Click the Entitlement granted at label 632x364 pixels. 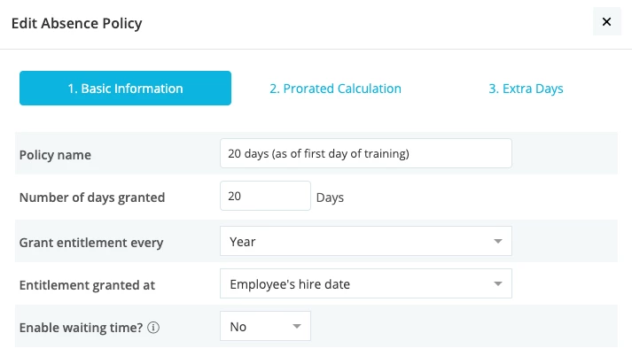click(87, 285)
